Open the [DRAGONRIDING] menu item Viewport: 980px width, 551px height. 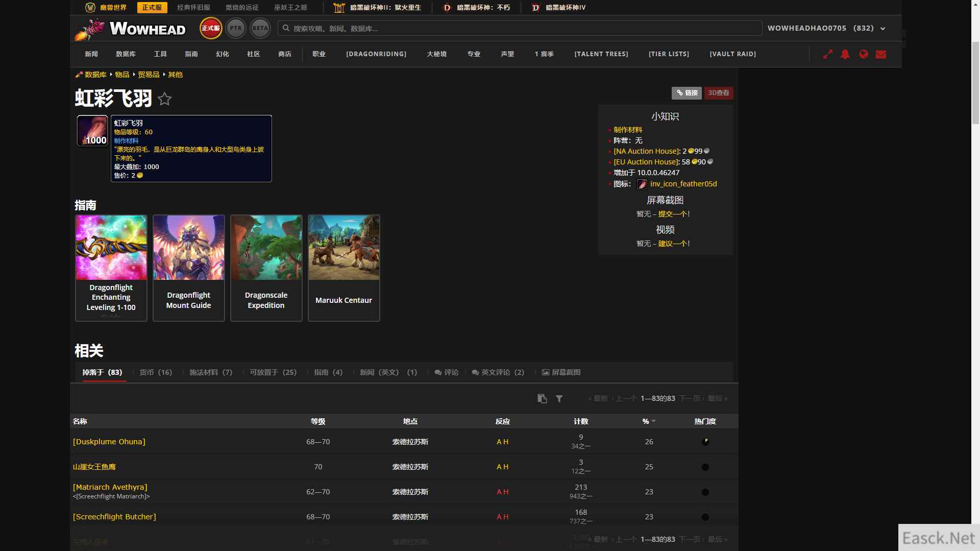click(x=376, y=54)
